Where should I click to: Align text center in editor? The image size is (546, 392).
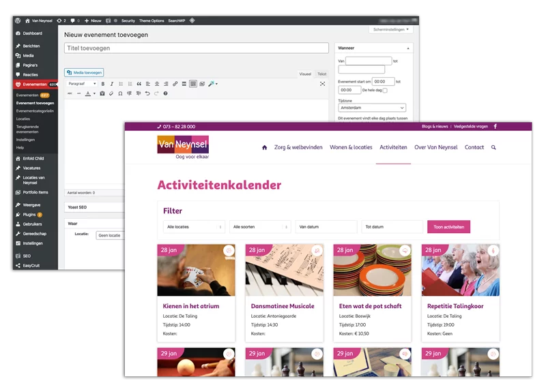[x=157, y=84]
